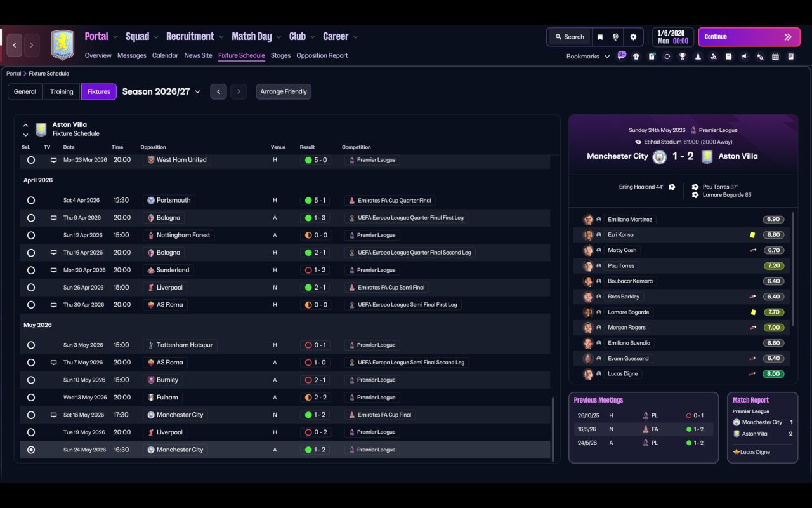Screen dimensions: 812x508
Task: Switch to the Calendar tab
Action: tap(165, 55)
